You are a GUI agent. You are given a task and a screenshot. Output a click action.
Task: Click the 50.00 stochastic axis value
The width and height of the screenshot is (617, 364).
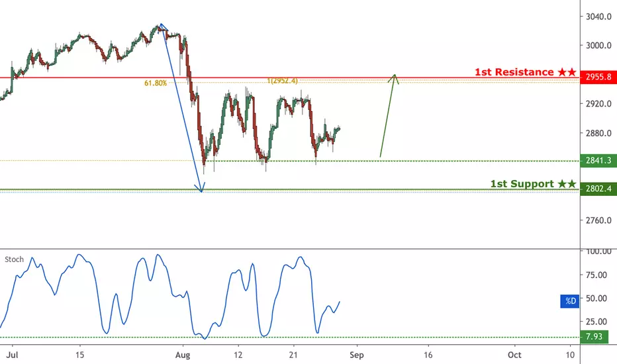click(596, 298)
